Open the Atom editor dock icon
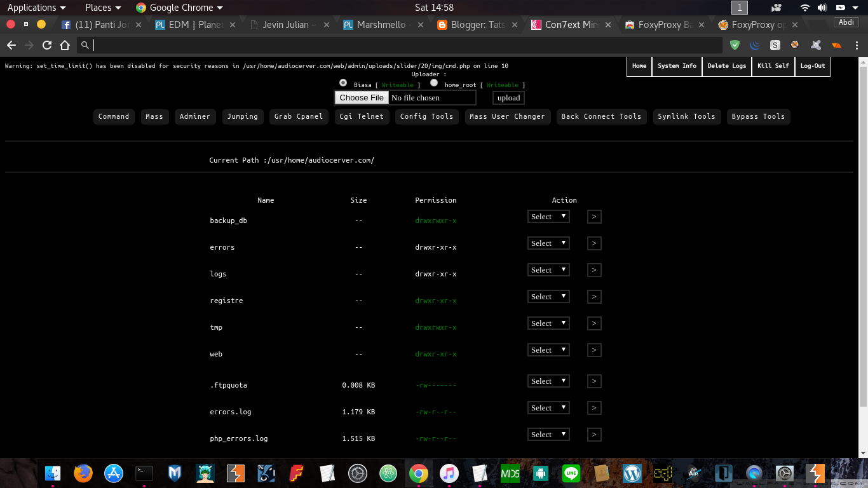The width and height of the screenshot is (868, 488). pyautogui.click(x=388, y=473)
